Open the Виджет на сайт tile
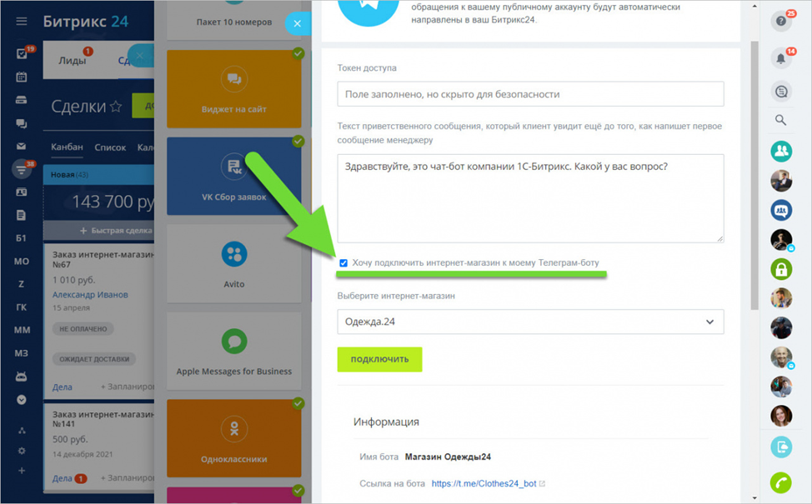Viewport: 812px width, 504px height. tap(234, 88)
